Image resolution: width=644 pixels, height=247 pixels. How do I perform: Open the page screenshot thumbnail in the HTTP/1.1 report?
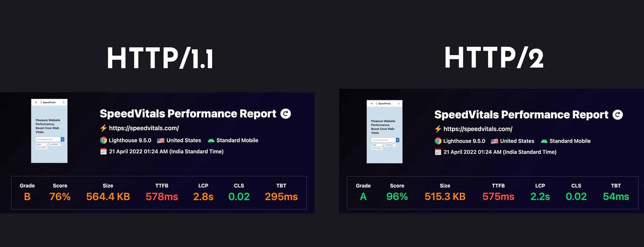tap(49, 131)
